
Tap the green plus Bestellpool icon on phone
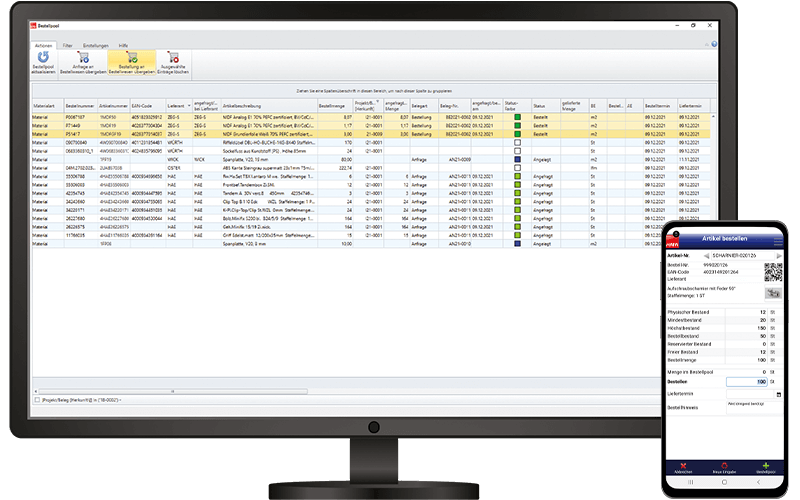[765, 466]
